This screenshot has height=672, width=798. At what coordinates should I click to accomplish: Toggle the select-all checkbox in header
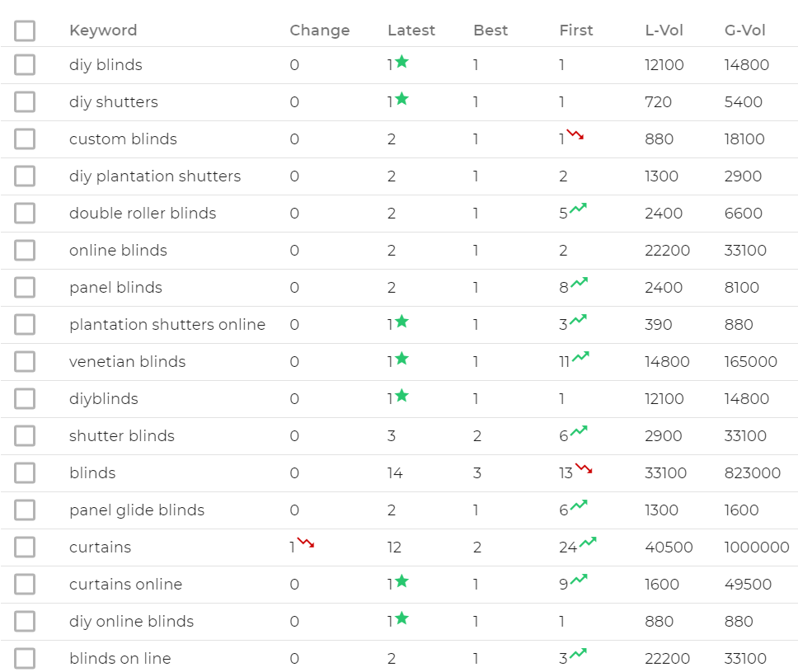click(x=25, y=31)
